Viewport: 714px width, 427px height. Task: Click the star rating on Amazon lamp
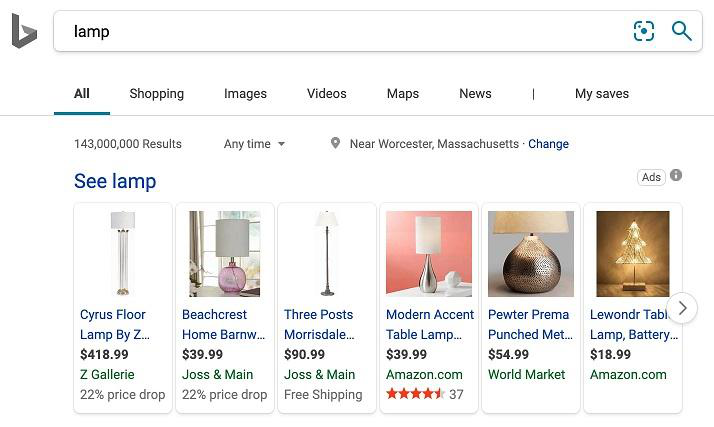pos(415,395)
